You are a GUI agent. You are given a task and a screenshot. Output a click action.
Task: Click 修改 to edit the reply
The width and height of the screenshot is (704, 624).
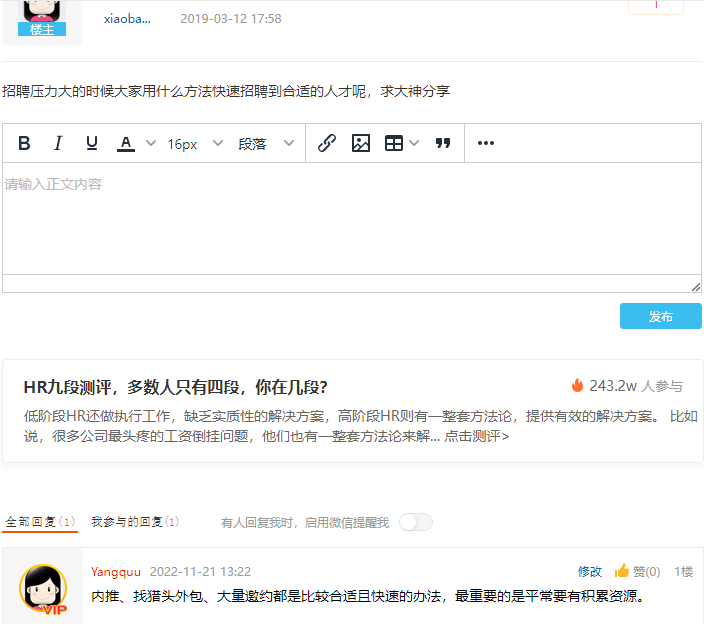click(590, 571)
